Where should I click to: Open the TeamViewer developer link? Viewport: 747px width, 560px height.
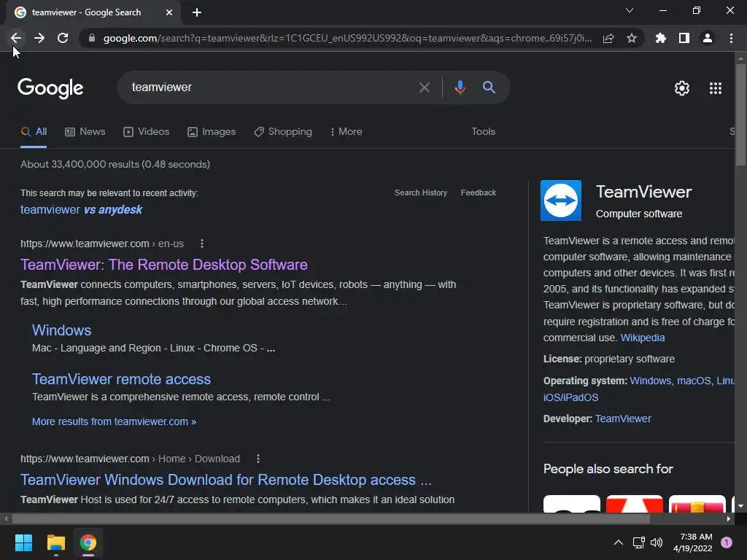[x=623, y=419]
